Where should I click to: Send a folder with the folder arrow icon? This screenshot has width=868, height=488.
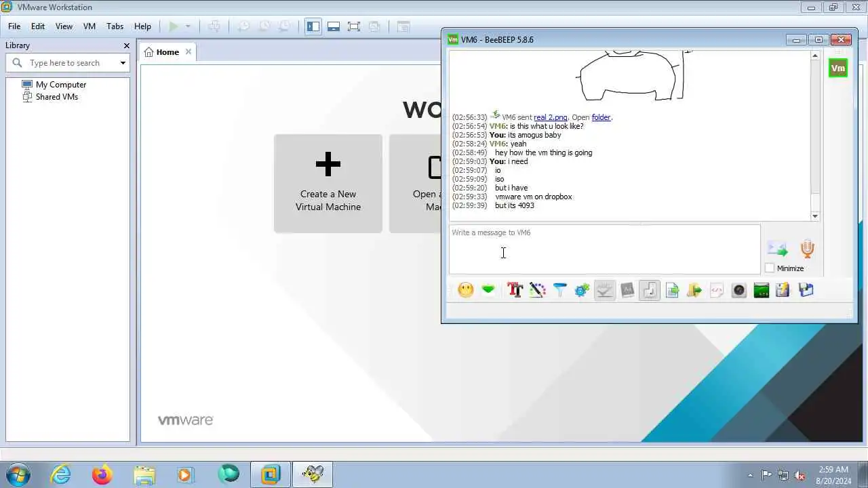click(x=694, y=290)
